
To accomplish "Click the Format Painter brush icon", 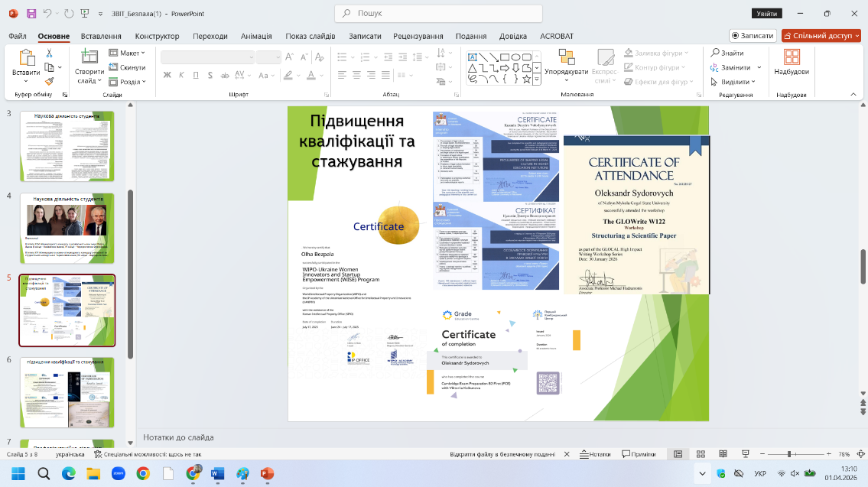I will 49,80.
